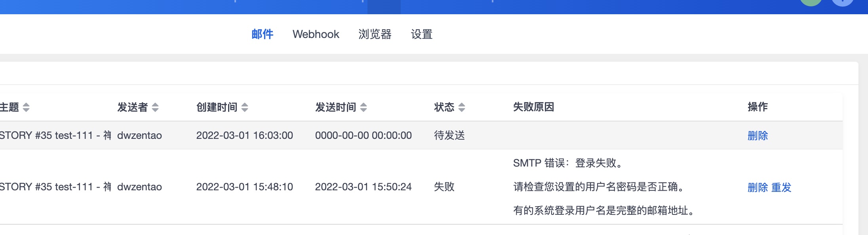Viewport: 868px width, 235px height.
Task: Click the sort arrows beside 状态
Action: [462, 107]
